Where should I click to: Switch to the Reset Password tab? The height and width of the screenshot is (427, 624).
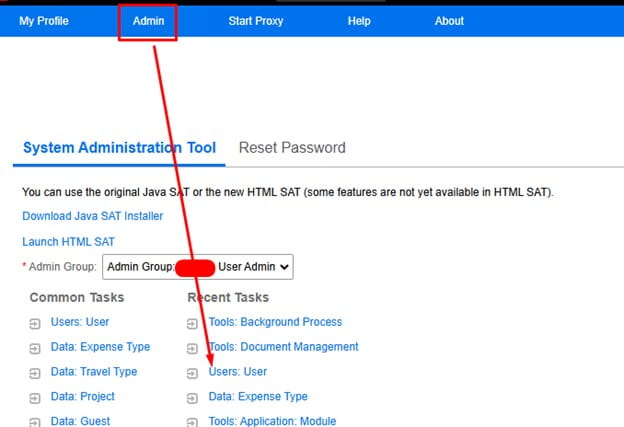[x=292, y=148]
